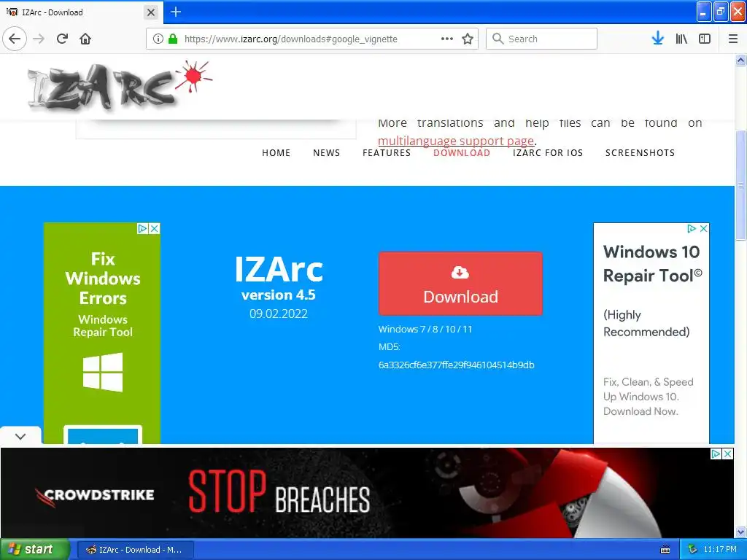Close the IZArc - Download tab
747x560 pixels.
(151, 12)
